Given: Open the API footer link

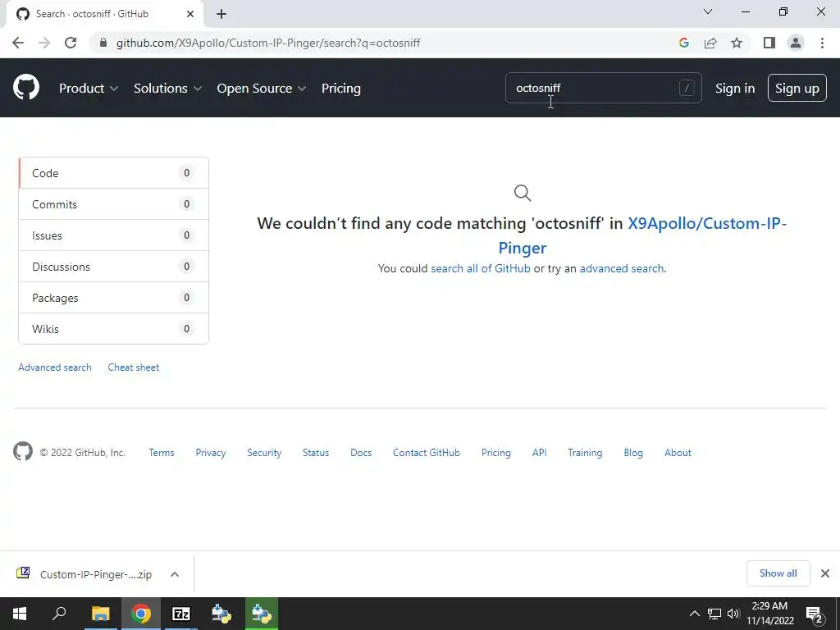Looking at the screenshot, I should (x=540, y=453).
